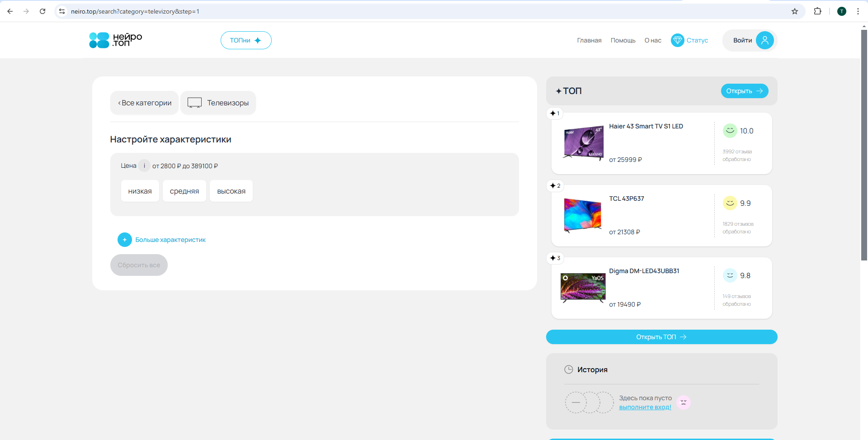Open the Chrome profile avatar

pos(842,11)
